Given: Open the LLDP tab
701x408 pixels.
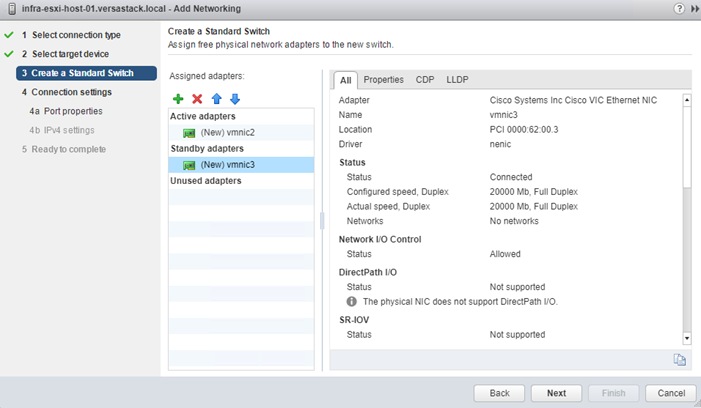Looking at the screenshot, I should pyautogui.click(x=457, y=80).
